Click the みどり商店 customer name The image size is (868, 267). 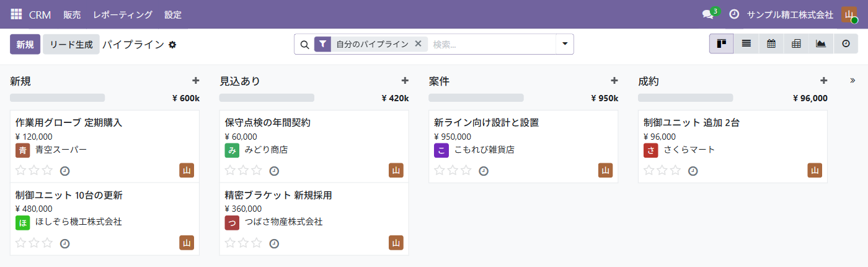(x=266, y=150)
